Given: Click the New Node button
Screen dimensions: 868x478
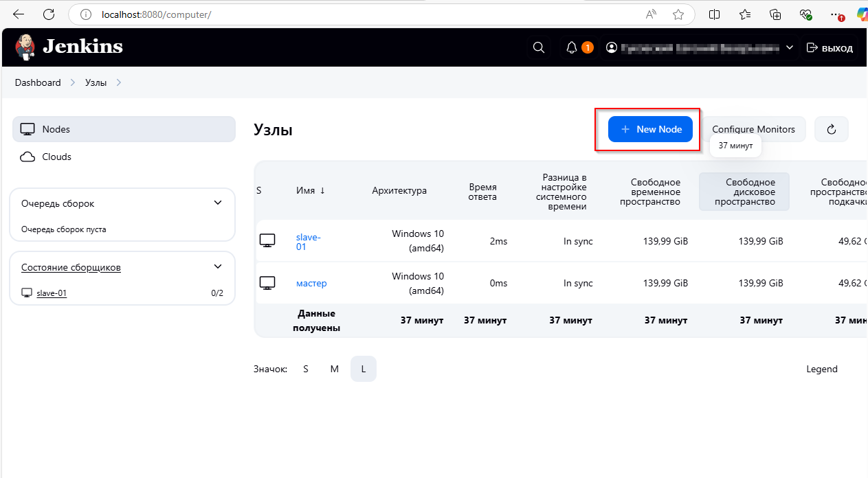Looking at the screenshot, I should (x=650, y=129).
